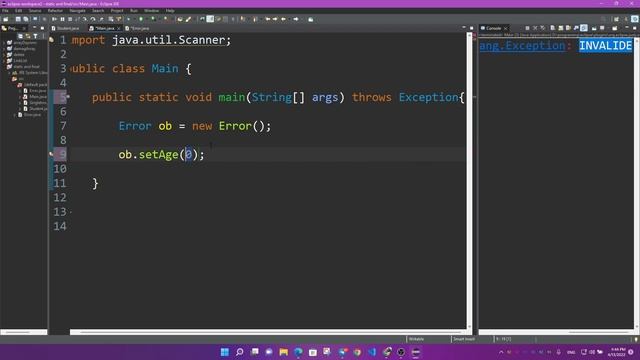
Task: Expand Student.java node in Package Explorer
Action: [20, 109]
